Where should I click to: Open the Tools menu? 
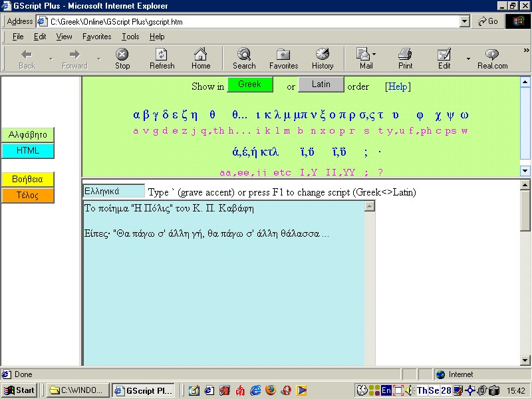point(130,37)
